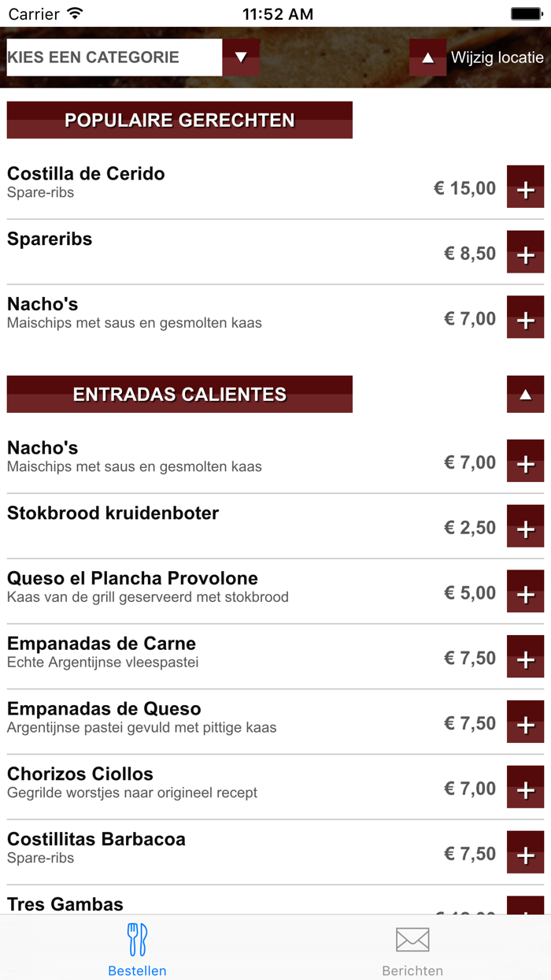Add Costilla de Cerido to order
The width and height of the screenshot is (551, 980).
click(x=525, y=187)
